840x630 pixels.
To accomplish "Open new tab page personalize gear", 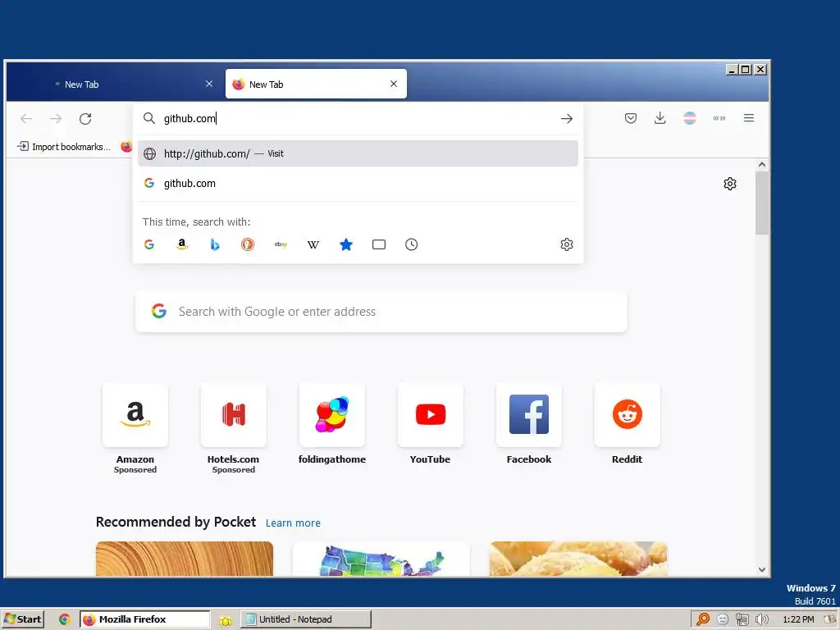I will point(729,184).
